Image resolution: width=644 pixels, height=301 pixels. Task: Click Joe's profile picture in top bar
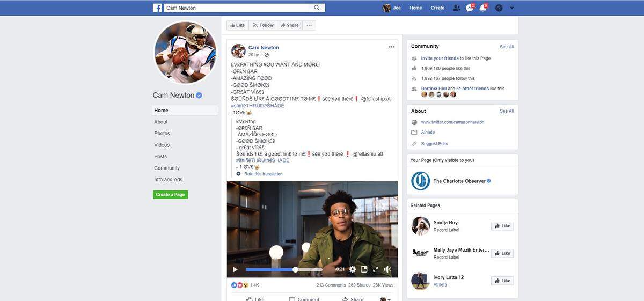[x=386, y=8]
